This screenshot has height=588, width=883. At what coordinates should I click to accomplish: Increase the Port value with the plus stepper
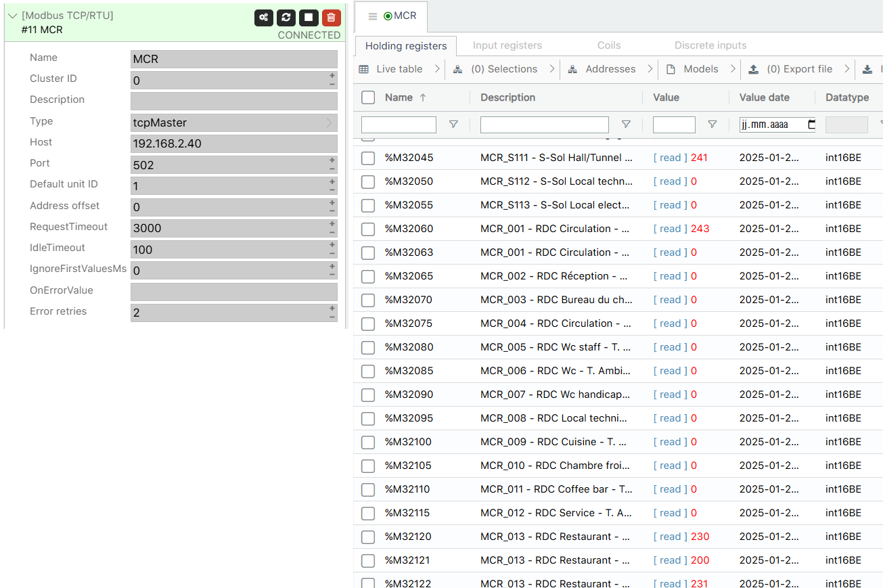tap(332, 160)
